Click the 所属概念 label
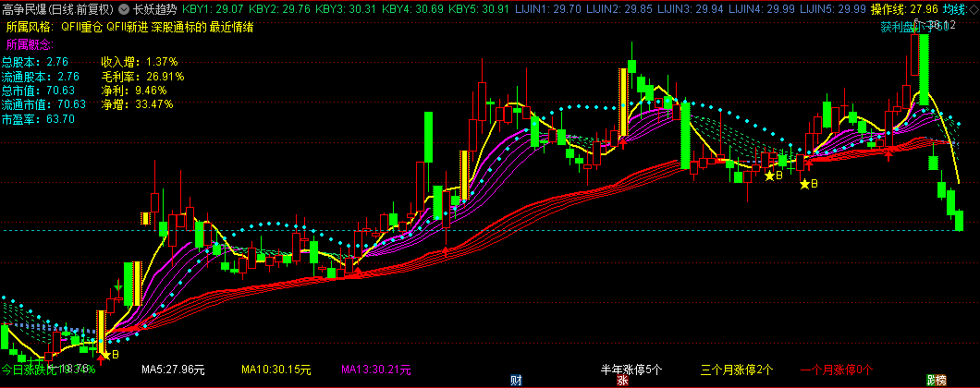Screen dimensions: 980x388 30,44
